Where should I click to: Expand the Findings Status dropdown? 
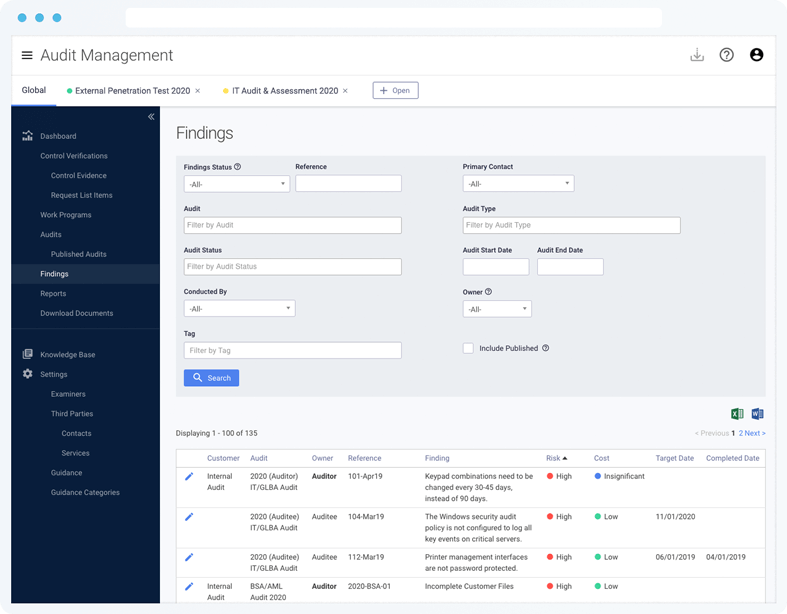237,184
